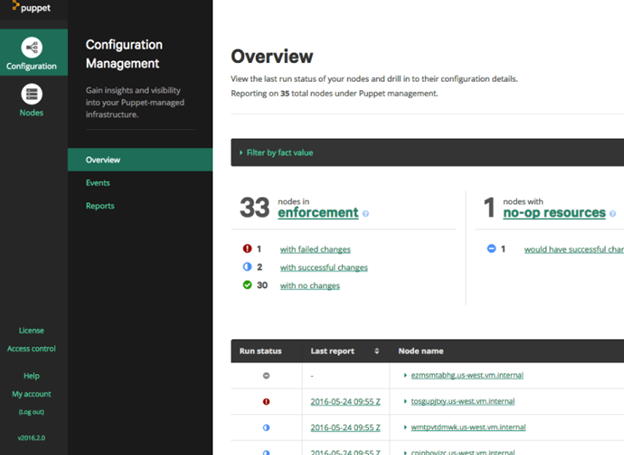
Task: Open would have successful changes link
Action: coord(574,249)
